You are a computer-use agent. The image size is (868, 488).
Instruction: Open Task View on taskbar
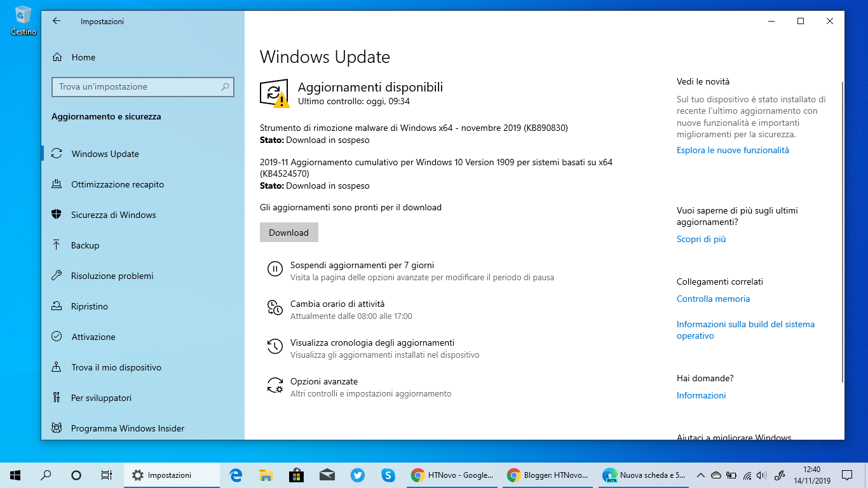(107, 475)
